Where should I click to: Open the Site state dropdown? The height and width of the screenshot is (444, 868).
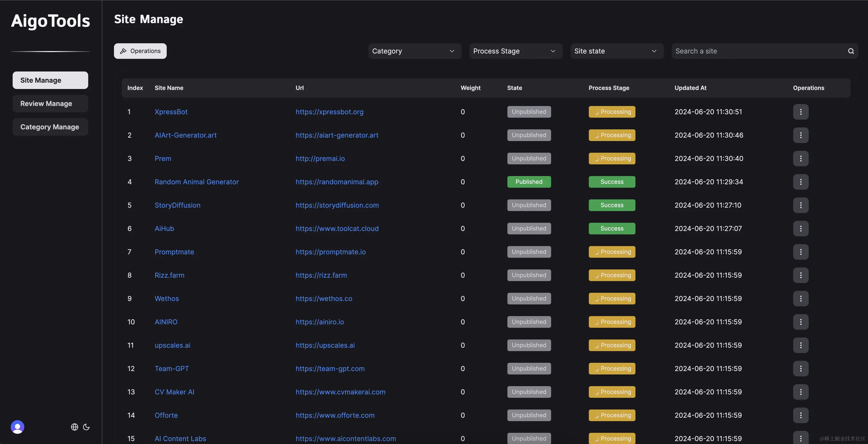pos(616,51)
